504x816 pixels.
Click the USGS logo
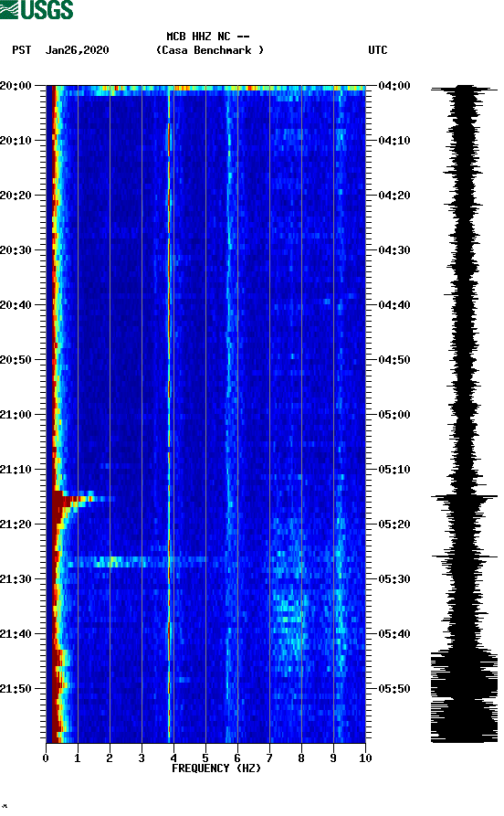tap(37, 10)
